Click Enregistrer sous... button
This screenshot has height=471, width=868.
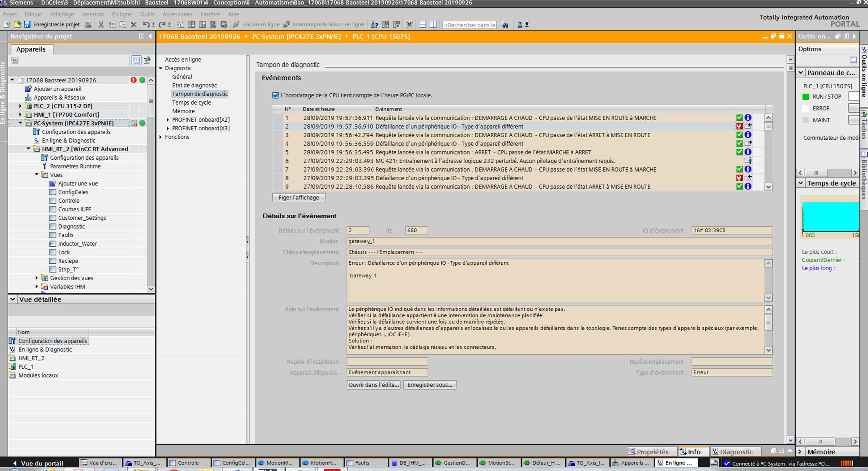pos(430,385)
